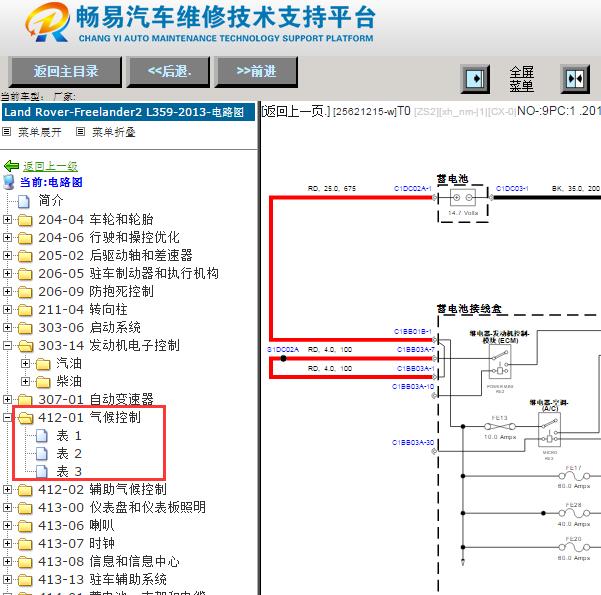Go back with the <<后退 button
The height and width of the screenshot is (595, 601).
[169, 71]
